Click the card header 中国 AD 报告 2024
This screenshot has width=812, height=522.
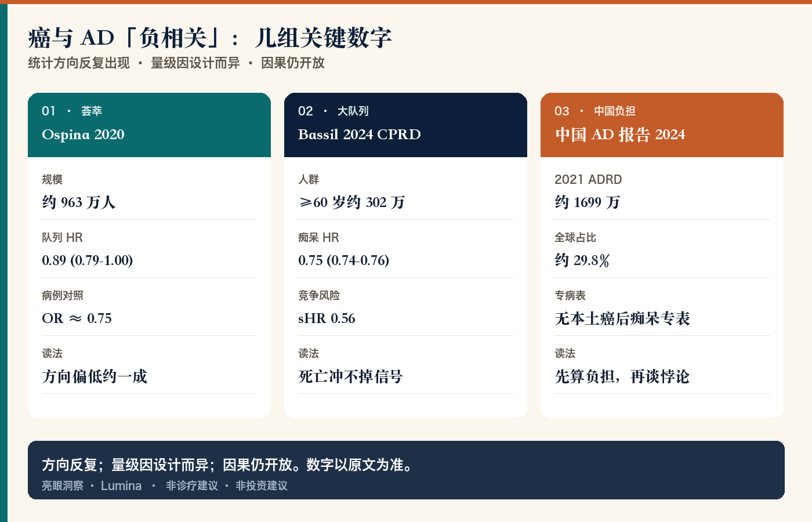620,135
